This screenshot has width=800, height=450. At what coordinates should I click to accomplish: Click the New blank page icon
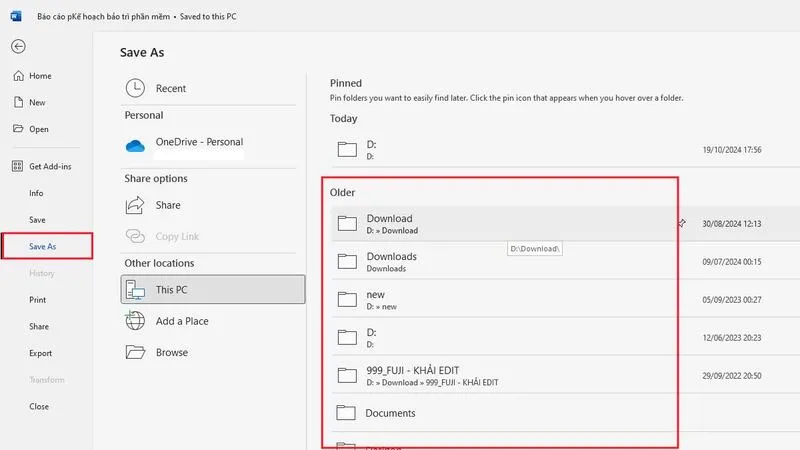[x=18, y=102]
